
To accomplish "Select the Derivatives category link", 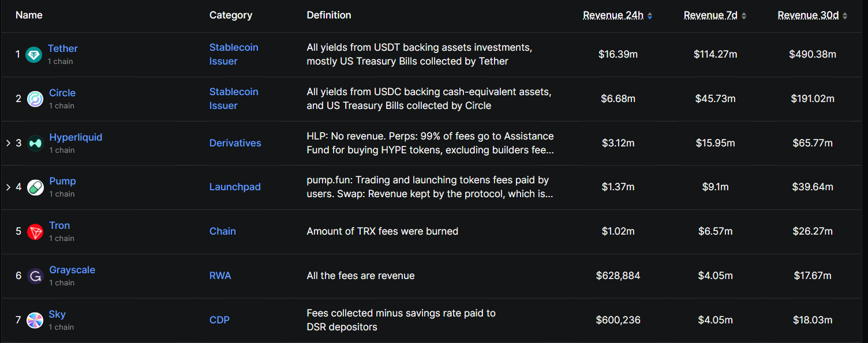I will tap(235, 143).
